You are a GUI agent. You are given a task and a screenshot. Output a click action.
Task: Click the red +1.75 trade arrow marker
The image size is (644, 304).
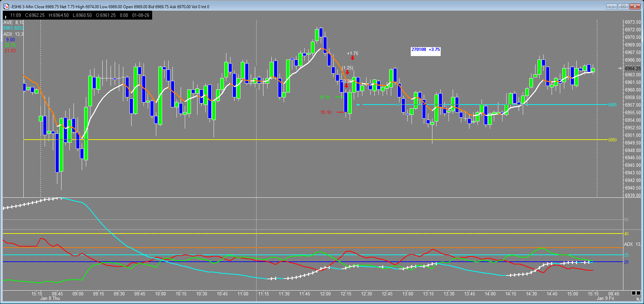[x=352, y=58]
